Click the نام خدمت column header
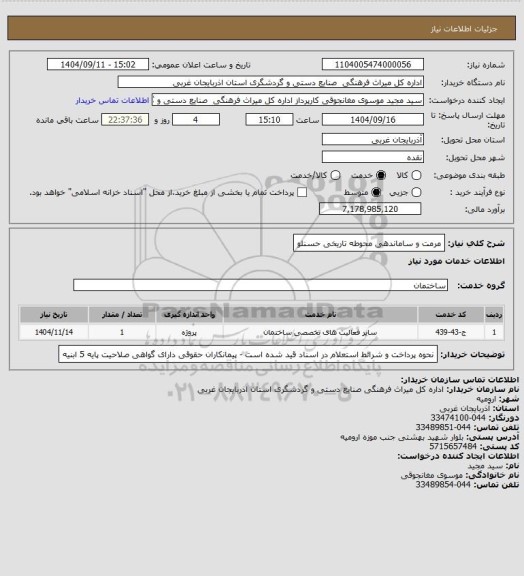The width and height of the screenshot is (524, 576). (320, 314)
